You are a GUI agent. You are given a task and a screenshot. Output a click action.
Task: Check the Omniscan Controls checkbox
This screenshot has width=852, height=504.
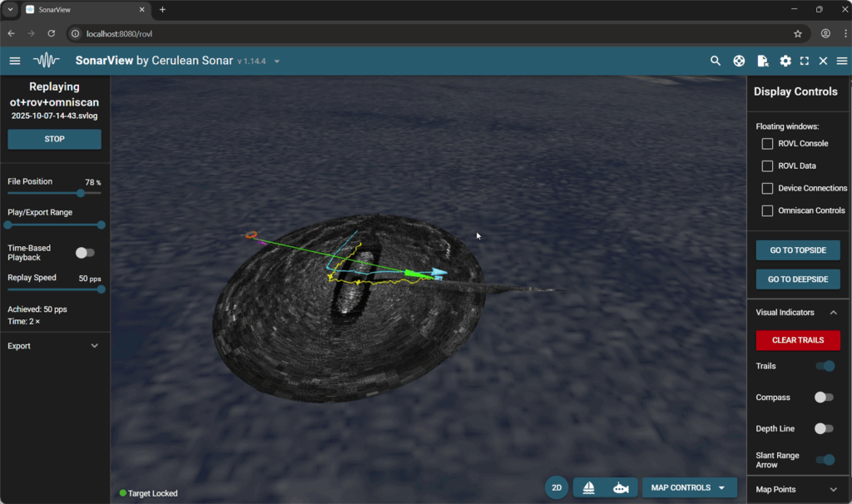(x=767, y=210)
